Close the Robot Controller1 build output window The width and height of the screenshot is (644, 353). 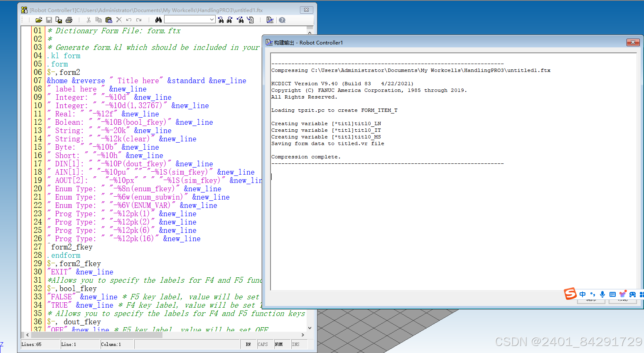point(633,42)
